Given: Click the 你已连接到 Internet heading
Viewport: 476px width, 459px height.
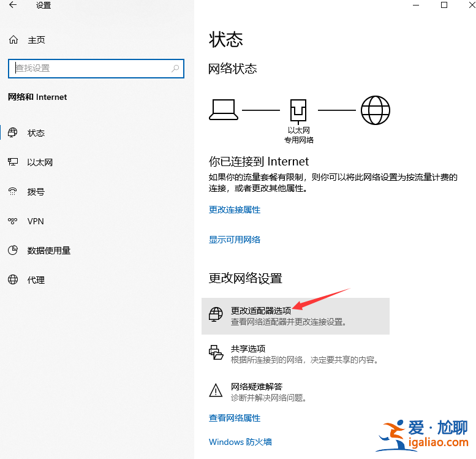Looking at the screenshot, I should [259, 161].
